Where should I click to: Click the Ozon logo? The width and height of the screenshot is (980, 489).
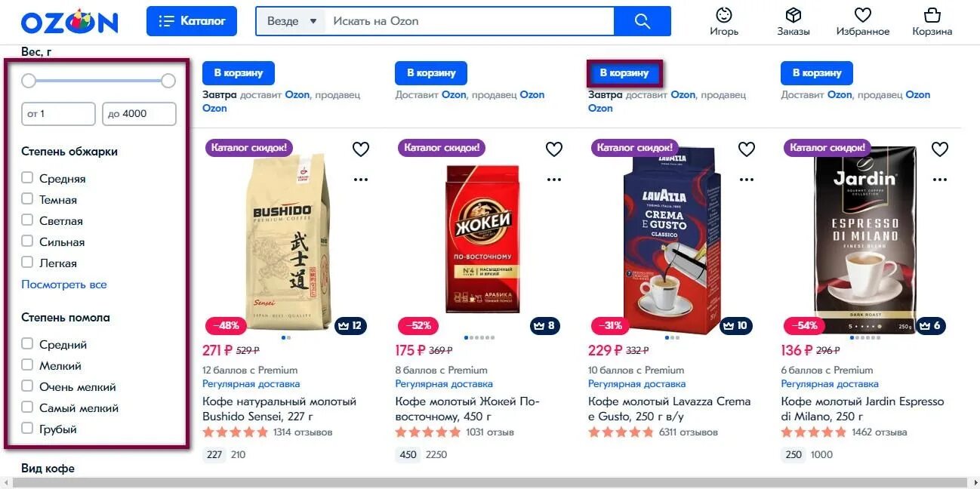69,22
